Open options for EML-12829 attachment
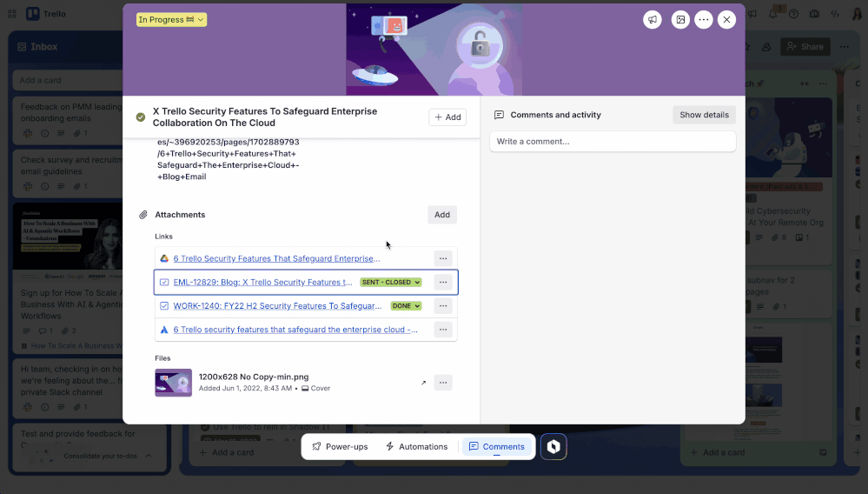The height and width of the screenshot is (494, 868). [443, 282]
